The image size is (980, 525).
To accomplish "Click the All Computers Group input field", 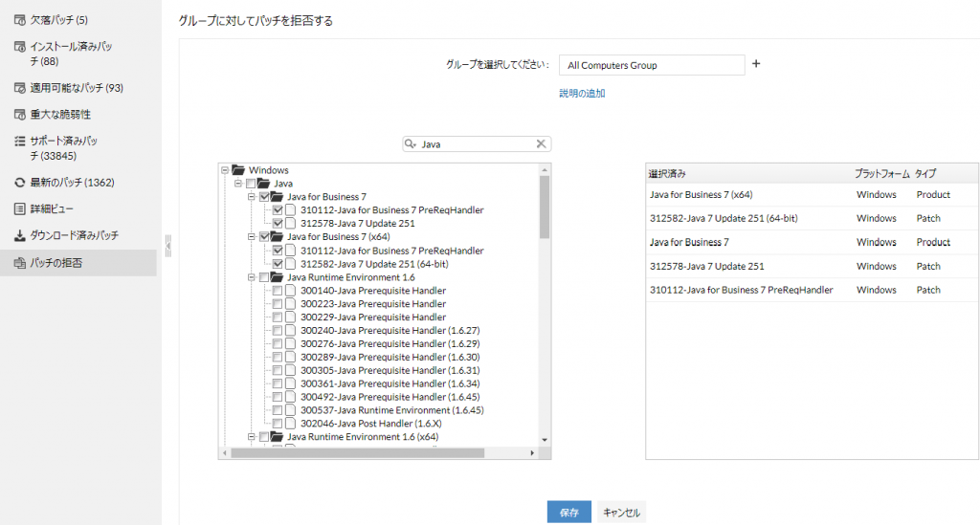I will pos(652,65).
